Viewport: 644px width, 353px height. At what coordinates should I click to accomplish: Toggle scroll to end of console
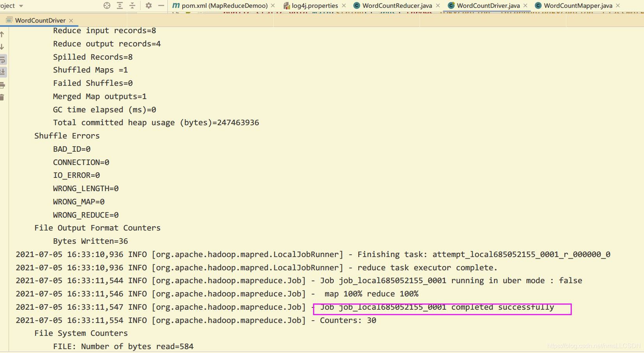(2, 72)
